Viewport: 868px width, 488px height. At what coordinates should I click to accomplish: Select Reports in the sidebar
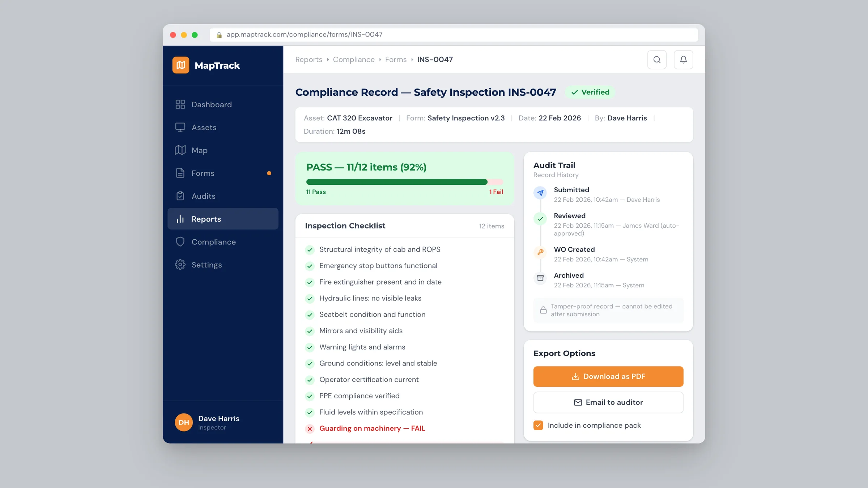[223, 219]
